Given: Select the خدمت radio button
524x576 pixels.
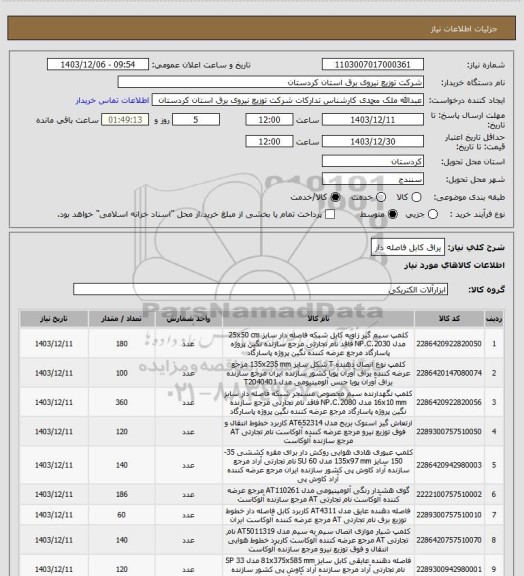Looking at the screenshot, I should (381, 197).
